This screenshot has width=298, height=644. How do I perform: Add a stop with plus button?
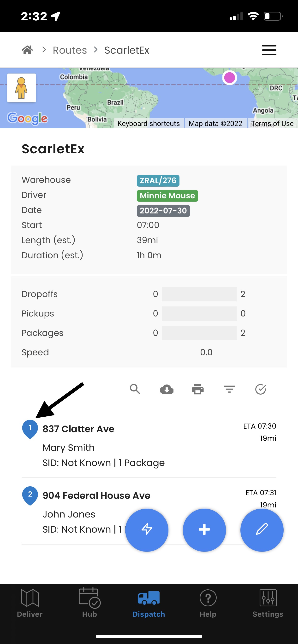click(204, 530)
